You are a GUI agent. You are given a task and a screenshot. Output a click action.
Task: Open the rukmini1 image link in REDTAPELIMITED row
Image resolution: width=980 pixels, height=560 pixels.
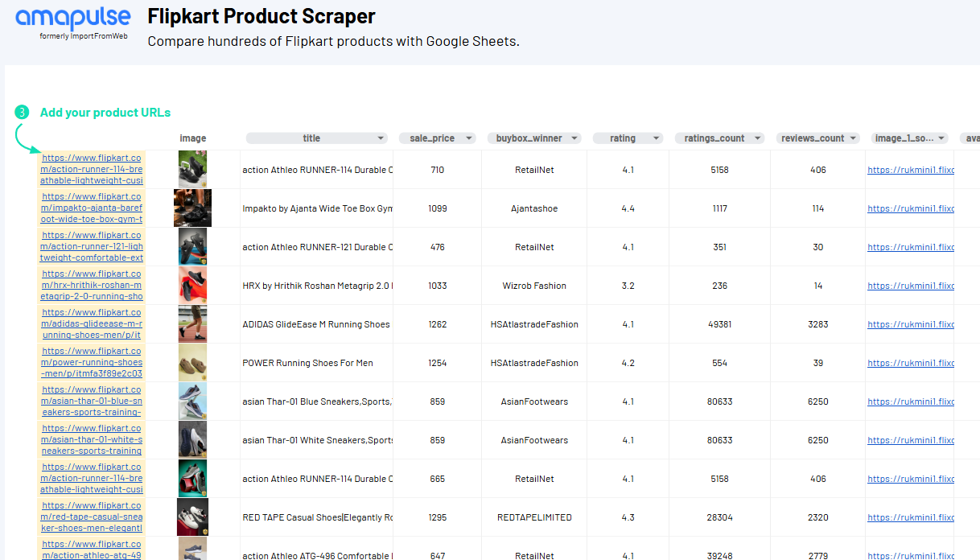click(911, 517)
